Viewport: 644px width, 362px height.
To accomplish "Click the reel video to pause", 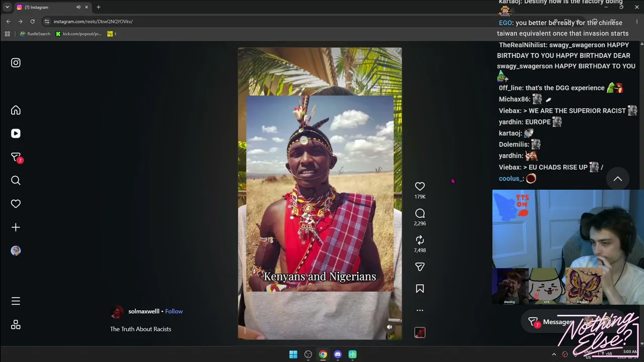I will point(320,194).
